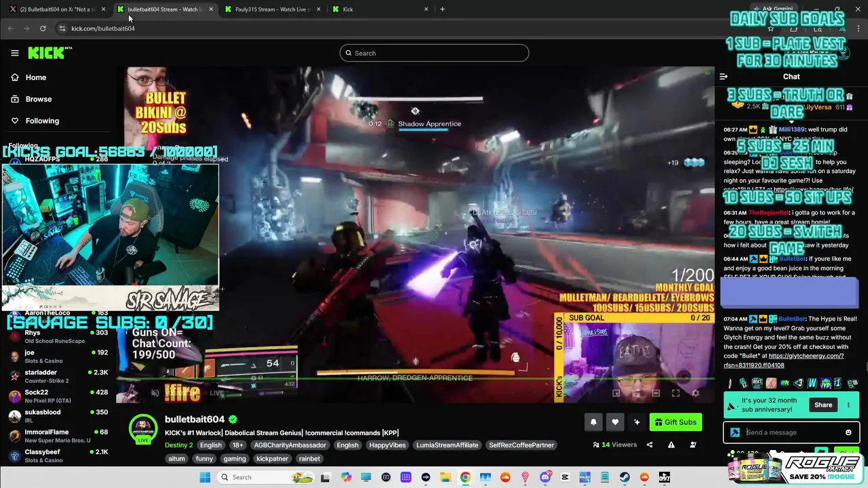This screenshot has width=868, height=488.
Task: Open the bulletbait604 channel avatar
Action: 143,428
